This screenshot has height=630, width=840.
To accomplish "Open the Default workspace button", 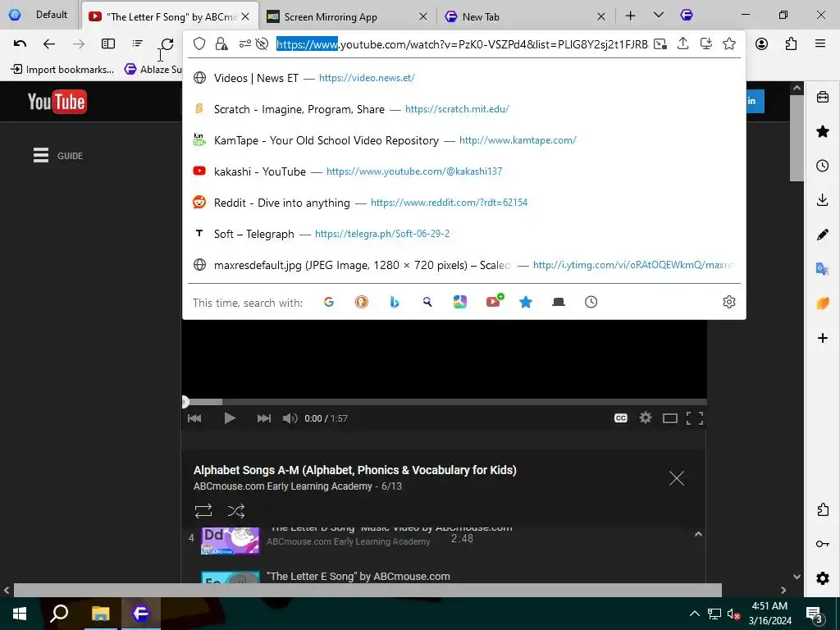I will point(39,15).
